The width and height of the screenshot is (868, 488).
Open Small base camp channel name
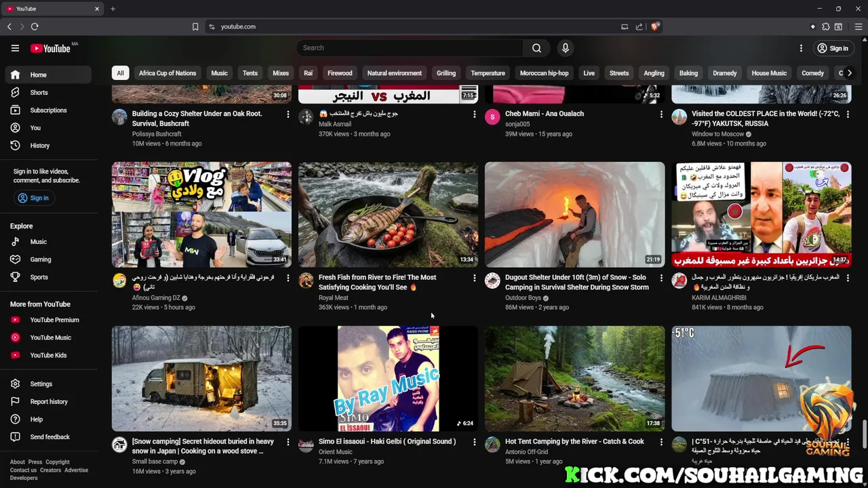click(155, 462)
